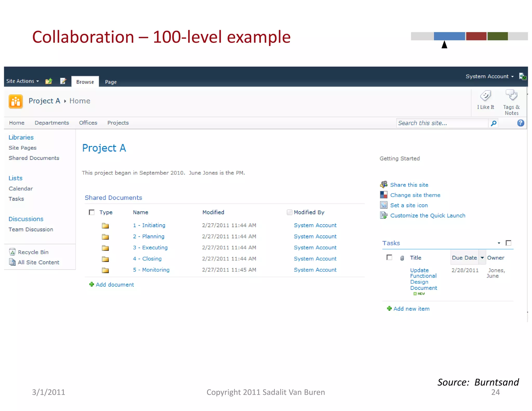Click the Add document link
Screen dimensions: 532x411
tap(115, 284)
